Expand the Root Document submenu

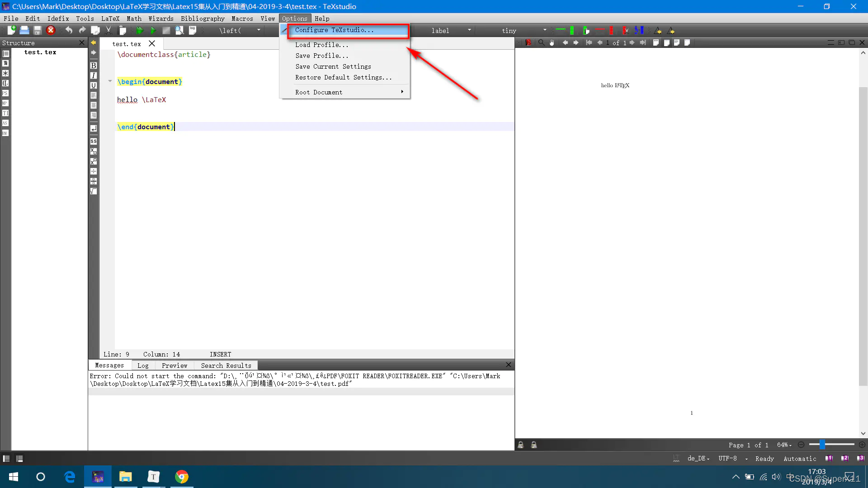(345, 92)
